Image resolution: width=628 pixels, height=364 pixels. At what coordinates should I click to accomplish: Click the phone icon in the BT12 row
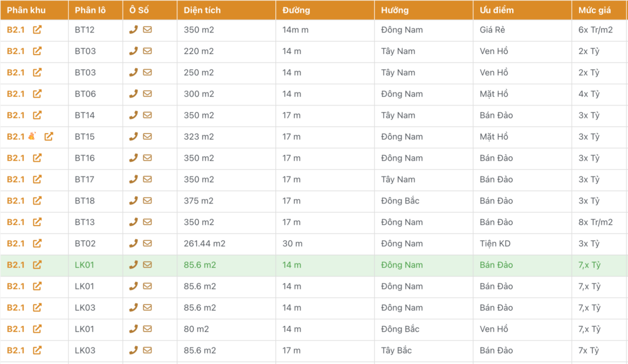pos(133,29)
